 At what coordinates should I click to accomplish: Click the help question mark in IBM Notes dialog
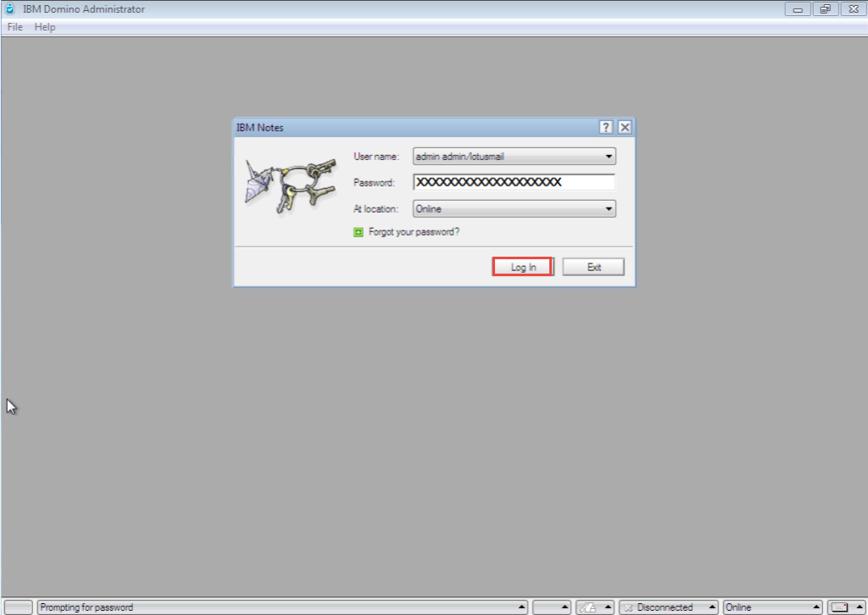coord(605,127)
